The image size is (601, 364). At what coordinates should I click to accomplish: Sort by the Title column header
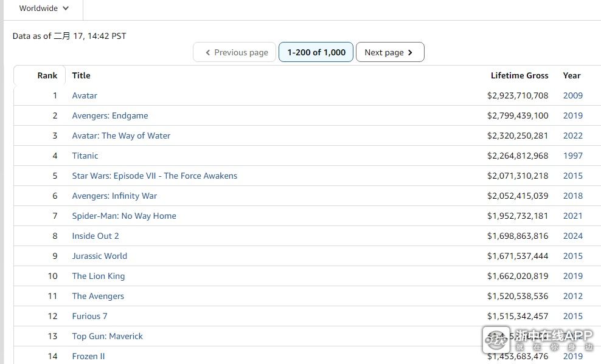[81, 75]
